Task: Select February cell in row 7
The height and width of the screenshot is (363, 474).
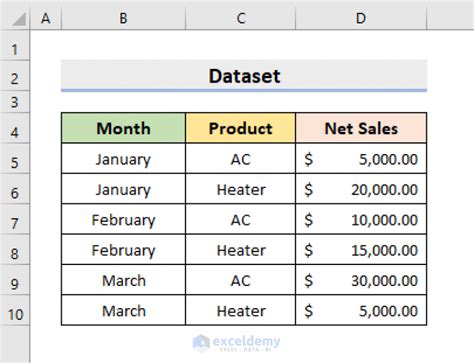Action: (x=123, y=219)
